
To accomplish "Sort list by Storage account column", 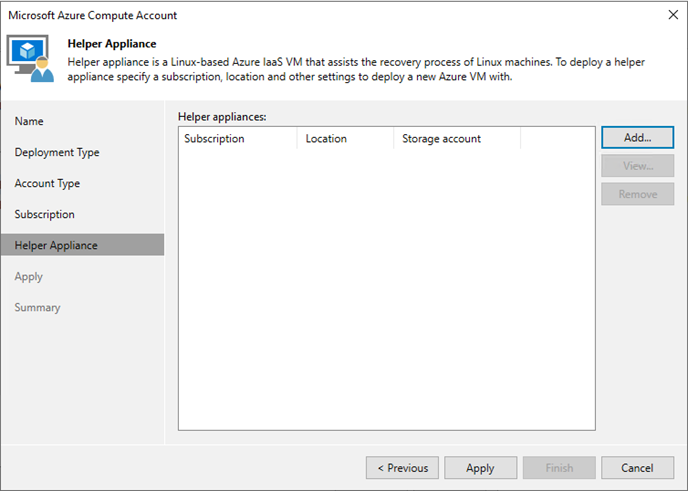I will tap(457, 139).
